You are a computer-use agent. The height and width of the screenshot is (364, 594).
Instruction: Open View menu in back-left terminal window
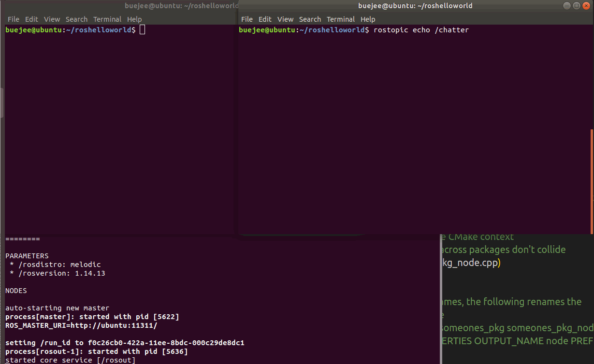(52, 19)
